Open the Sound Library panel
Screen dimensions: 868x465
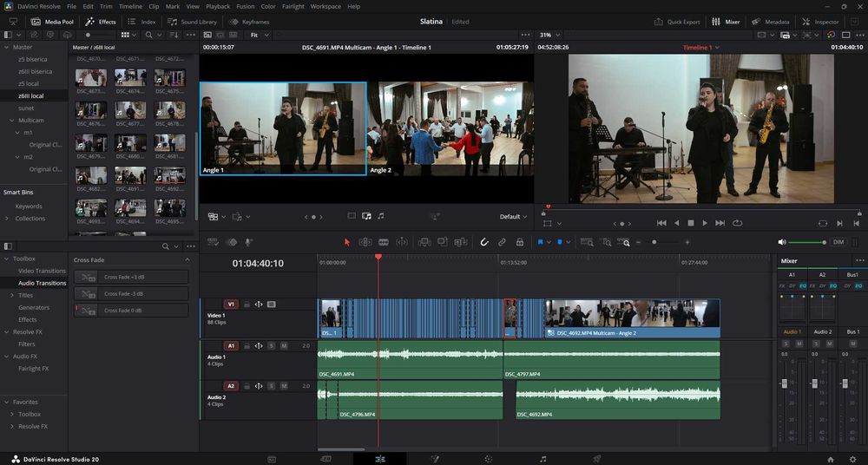coord(192,22)
